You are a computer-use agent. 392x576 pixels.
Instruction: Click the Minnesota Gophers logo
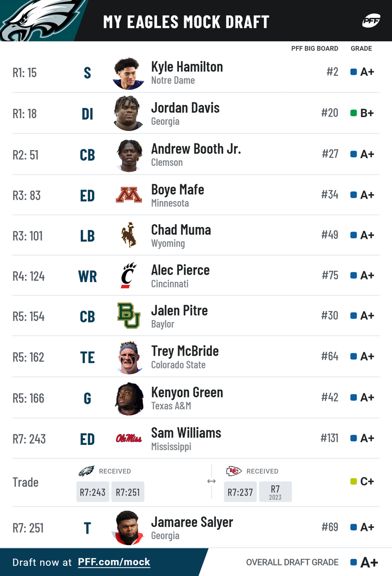point(129,195)
